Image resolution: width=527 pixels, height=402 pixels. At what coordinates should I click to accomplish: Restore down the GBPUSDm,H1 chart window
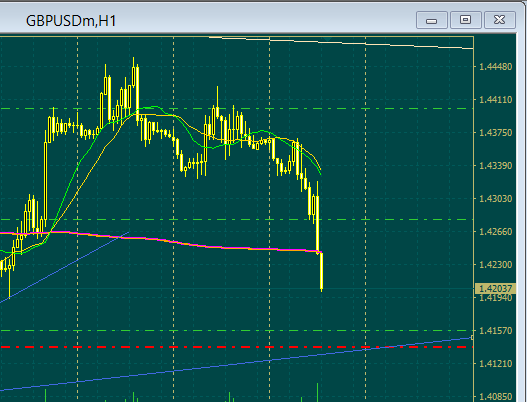(x=465, y=20)
